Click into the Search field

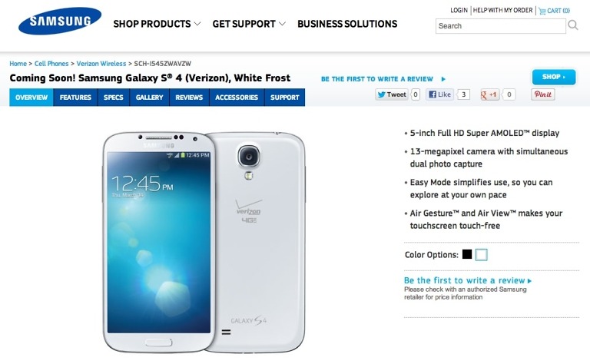coord(500,26)
